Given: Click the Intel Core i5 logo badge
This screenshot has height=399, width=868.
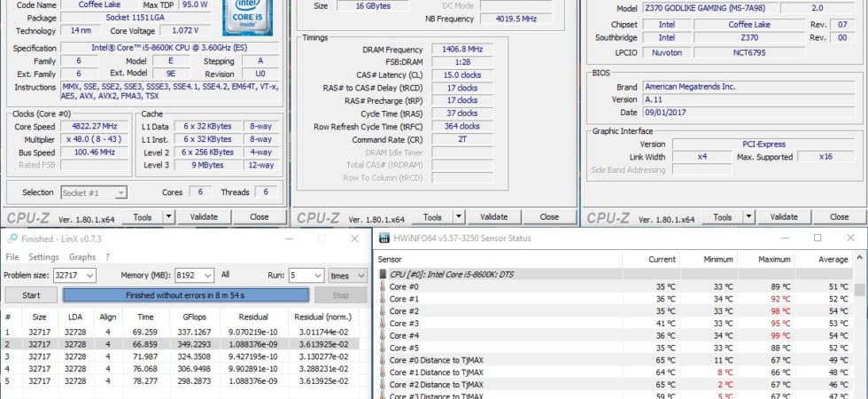Looking at the screenshot, I should tap(248, 18).
